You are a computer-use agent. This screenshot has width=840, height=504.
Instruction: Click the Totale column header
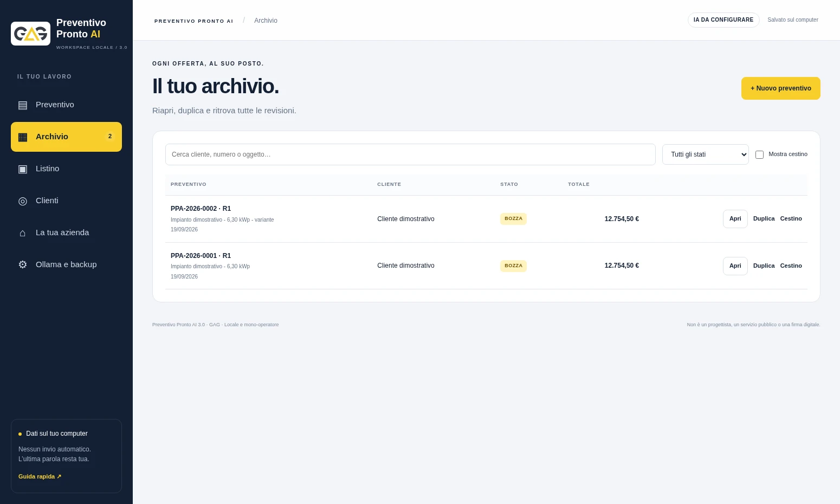579,185
